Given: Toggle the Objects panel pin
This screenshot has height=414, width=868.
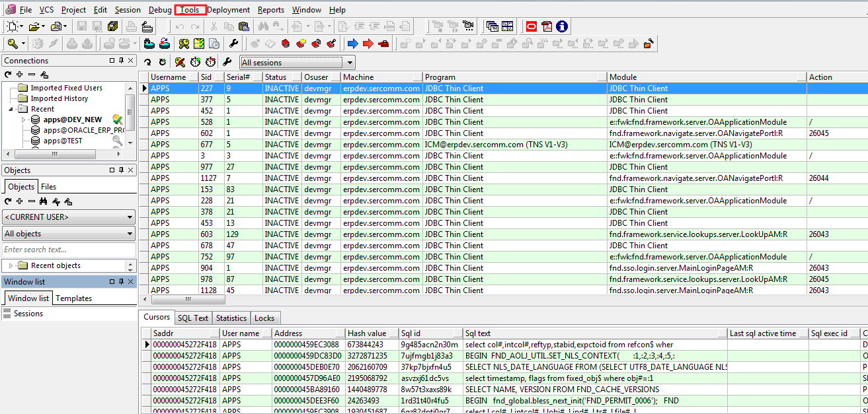Looking at the screenshot, I should click(x=121, y=170).
